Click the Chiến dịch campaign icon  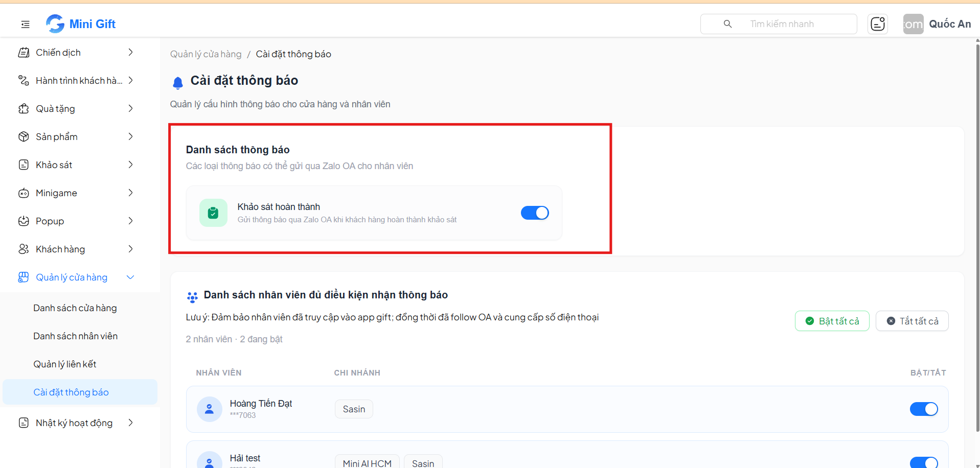(x=24, y=52)
